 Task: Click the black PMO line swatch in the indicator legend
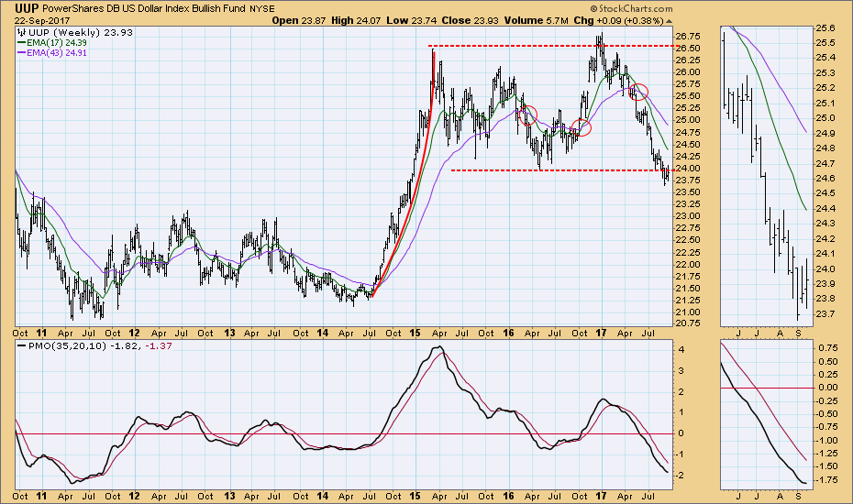click(x=22, y=345)
